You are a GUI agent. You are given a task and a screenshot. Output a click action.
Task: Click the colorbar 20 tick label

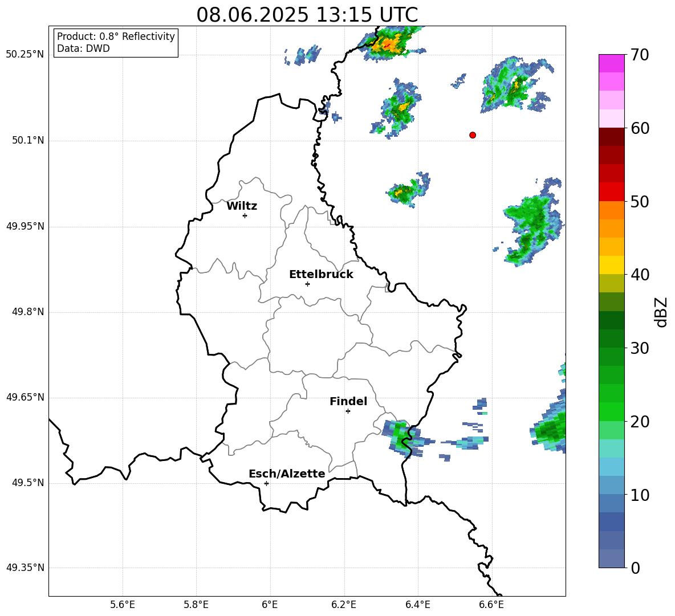pyautogui.click(x=640, y=422)
